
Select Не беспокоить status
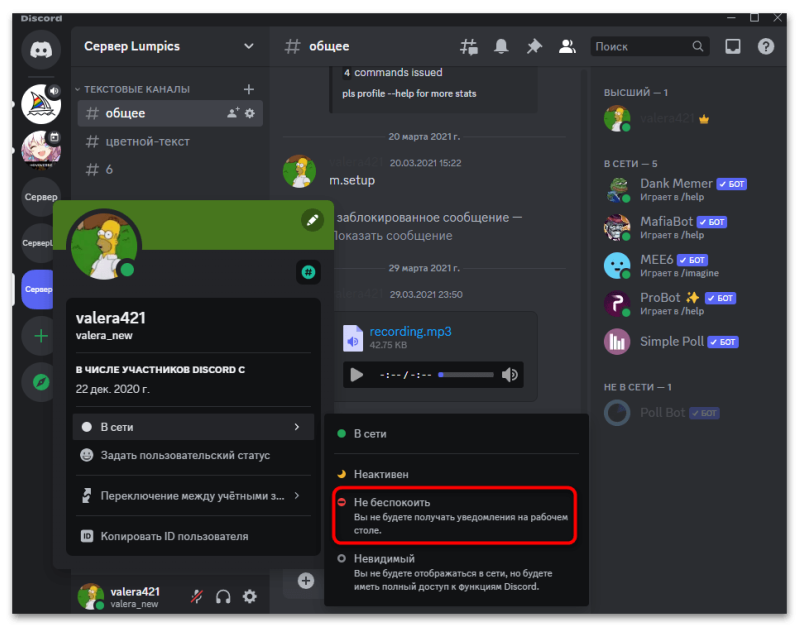pyautogui.click(x=455, y=516)
